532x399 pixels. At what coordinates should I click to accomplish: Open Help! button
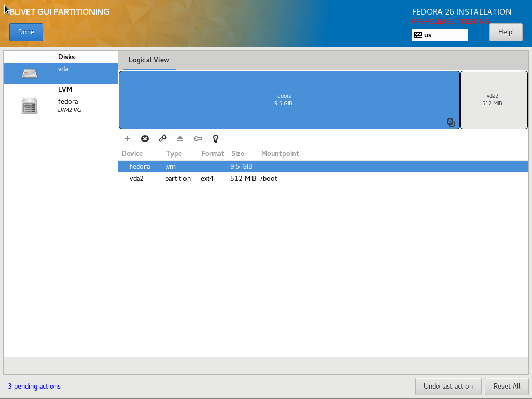coord(506,32)
